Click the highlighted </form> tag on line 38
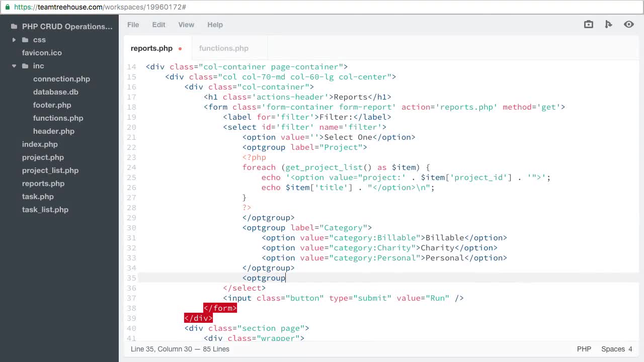The height and width of the screenshot is (362, 644). pos(220,308)
